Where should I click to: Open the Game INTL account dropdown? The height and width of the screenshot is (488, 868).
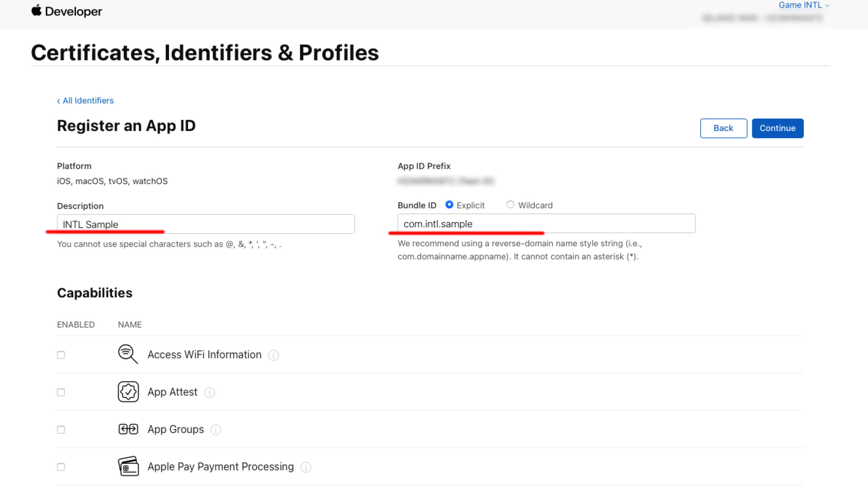[805, 5]
